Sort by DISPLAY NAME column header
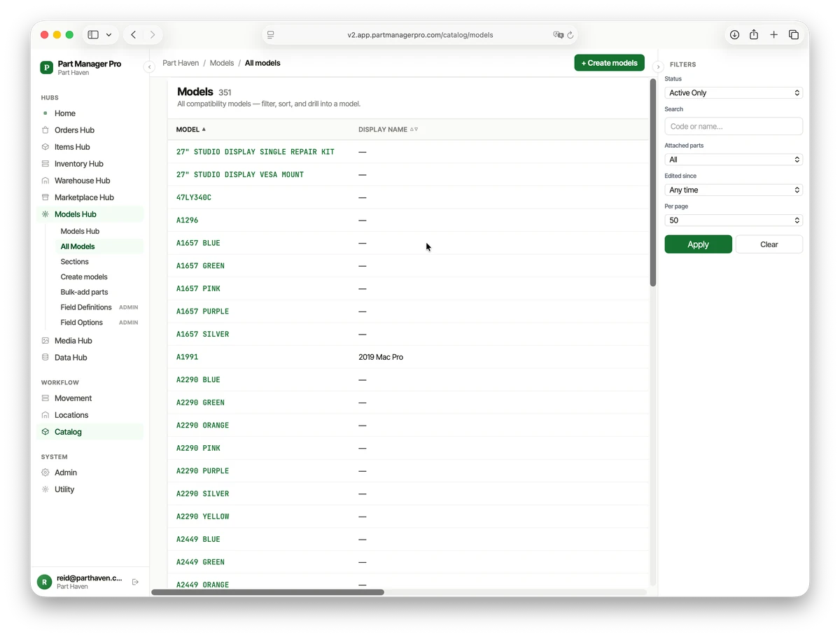Image resolution: width=840 pixels, height=637 pixels. (x=388, y=129)
